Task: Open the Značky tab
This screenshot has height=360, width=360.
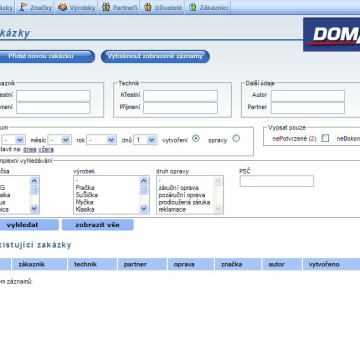Action: click(x=35, y=7)
